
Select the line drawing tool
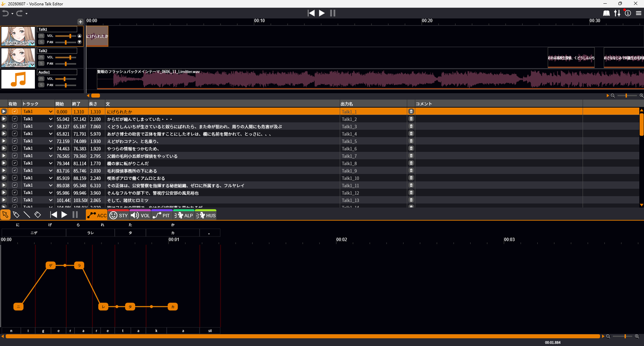27,215
